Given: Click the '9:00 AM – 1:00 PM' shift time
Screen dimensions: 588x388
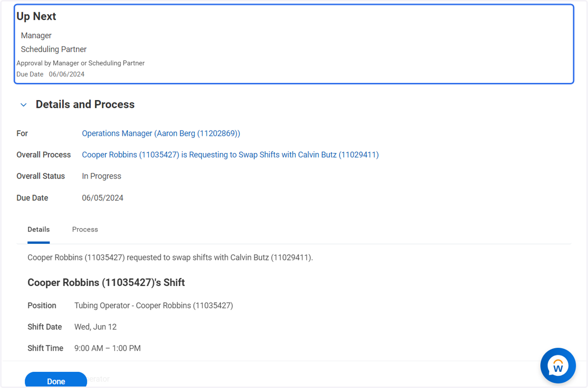Looking at the screenshot, I should click(107, 348).
